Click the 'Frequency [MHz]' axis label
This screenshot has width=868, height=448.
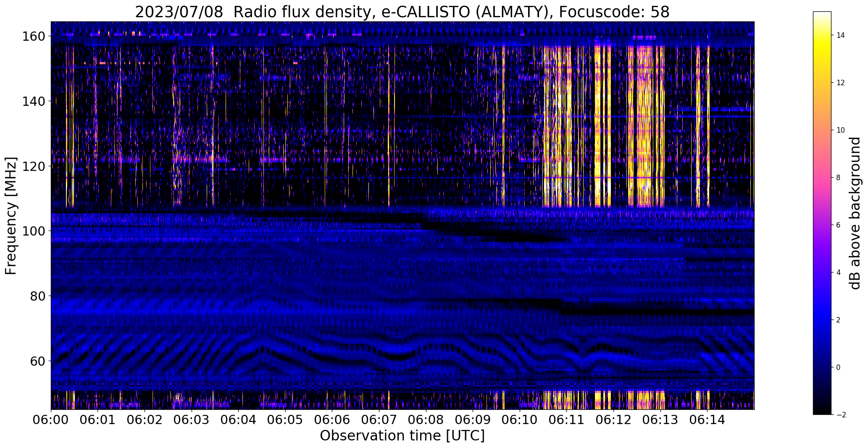[11, 216]
